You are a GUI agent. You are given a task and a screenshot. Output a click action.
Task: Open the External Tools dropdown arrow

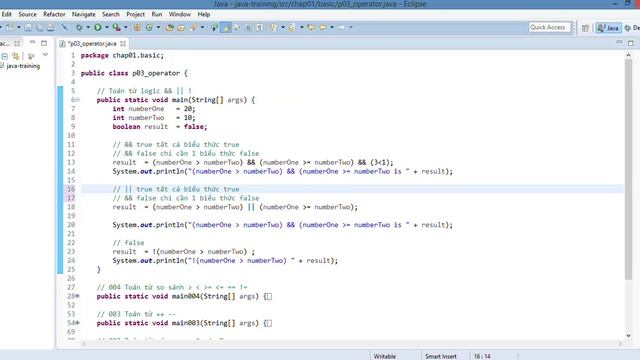pyautogui.click(x=125, y=27)
